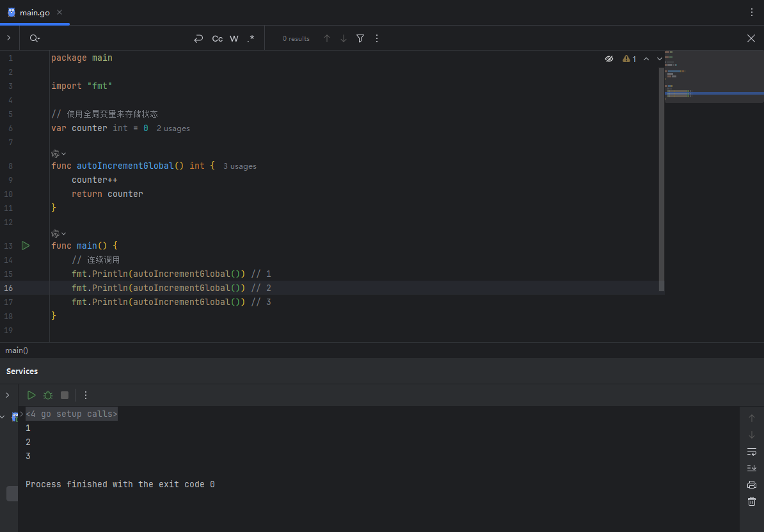Open search history magnifier dropdown
The image size is (764, 532).
click(x=35, y=38)
